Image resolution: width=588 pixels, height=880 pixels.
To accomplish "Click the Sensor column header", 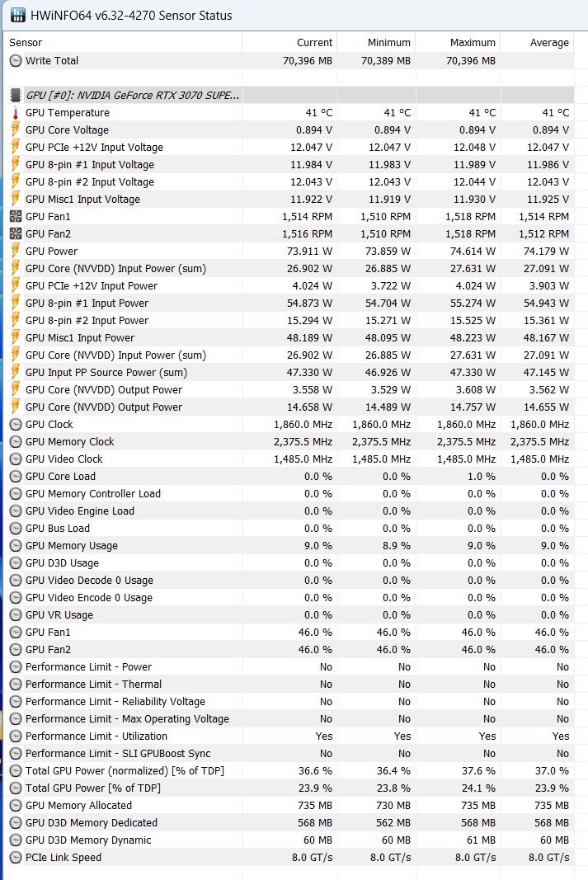I will [26, 43].
